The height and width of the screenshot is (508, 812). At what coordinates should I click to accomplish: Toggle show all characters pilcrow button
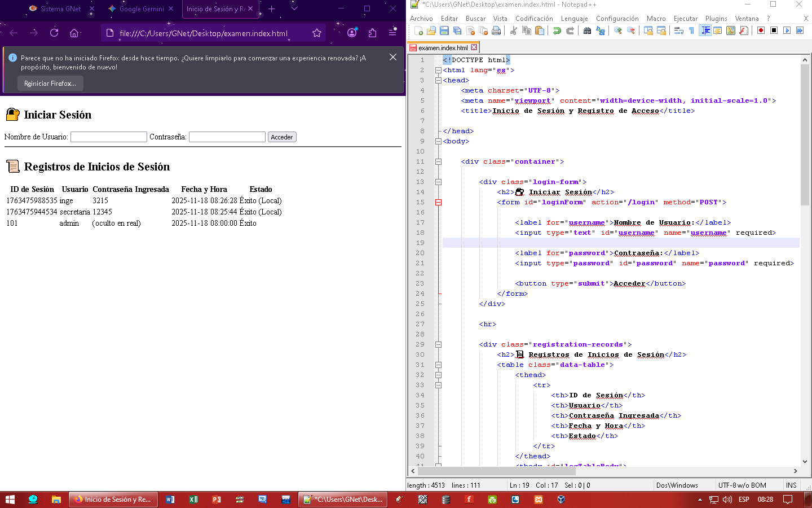coord(691,30)
